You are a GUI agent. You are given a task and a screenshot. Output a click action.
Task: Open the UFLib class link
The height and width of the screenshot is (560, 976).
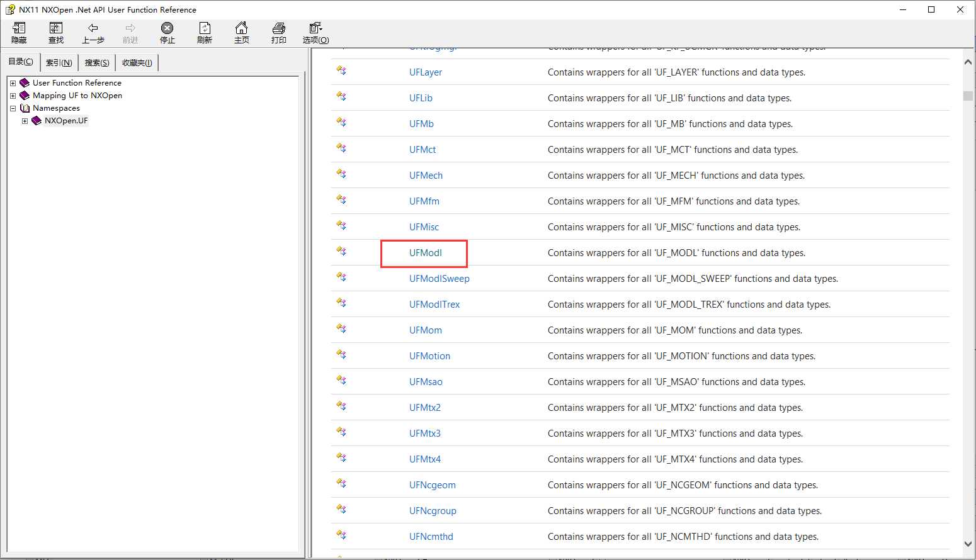tap(421, 98)
